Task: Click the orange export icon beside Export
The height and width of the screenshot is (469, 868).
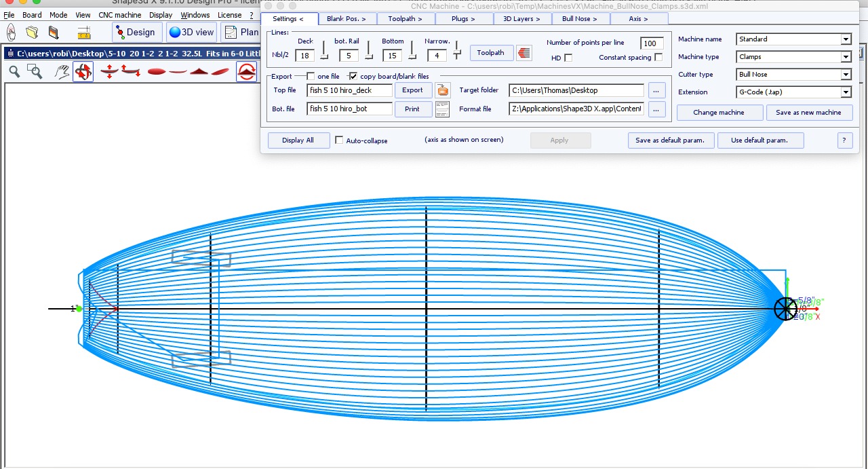Action: tap(443, 90)
